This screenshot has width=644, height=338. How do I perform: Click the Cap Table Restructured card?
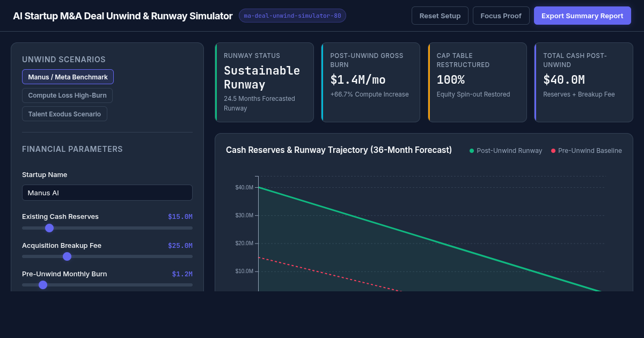(477, 82)
